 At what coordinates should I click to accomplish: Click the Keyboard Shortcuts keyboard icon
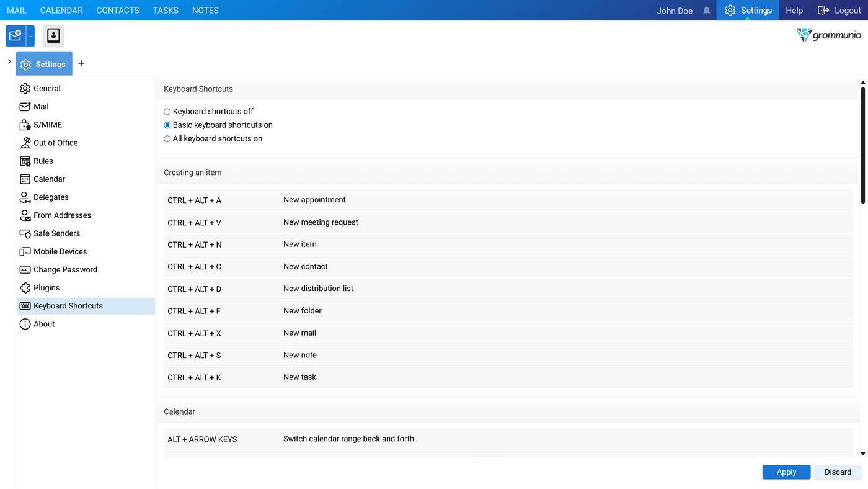click(25, 306)
